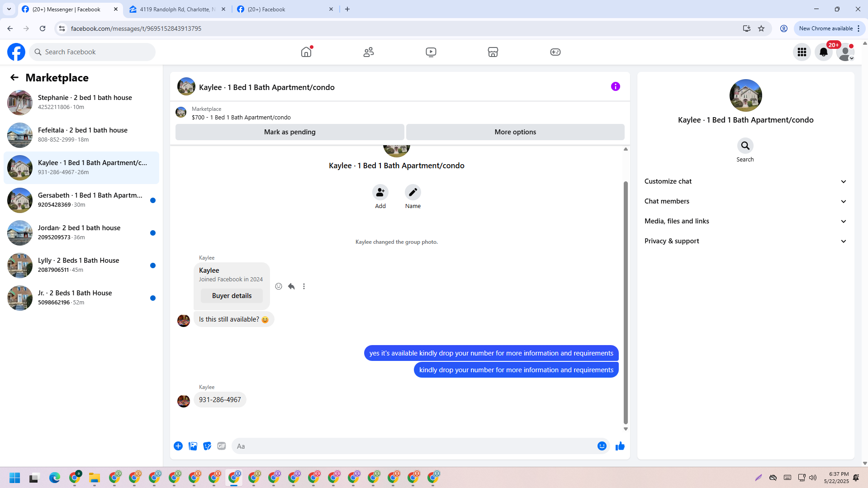Click the Search Facebook field
Image resolution: width=868 pixels, height=488 pixels.
point(92,52)
